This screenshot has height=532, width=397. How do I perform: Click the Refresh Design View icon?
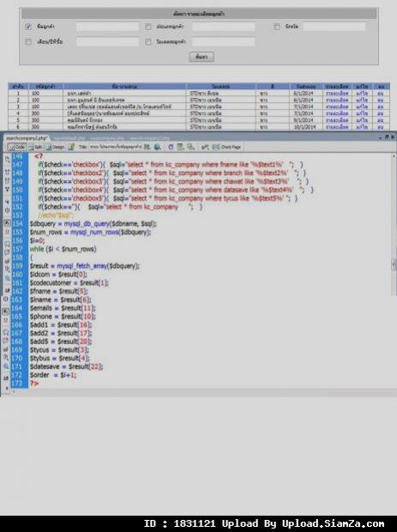(171, 147)
